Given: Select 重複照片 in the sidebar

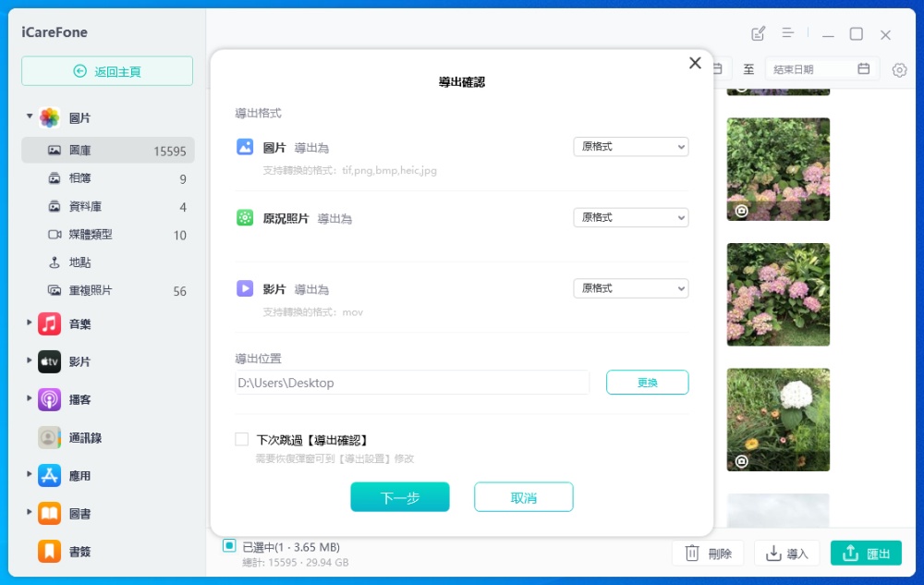Looking at the screenshot, I should [91, 290].
